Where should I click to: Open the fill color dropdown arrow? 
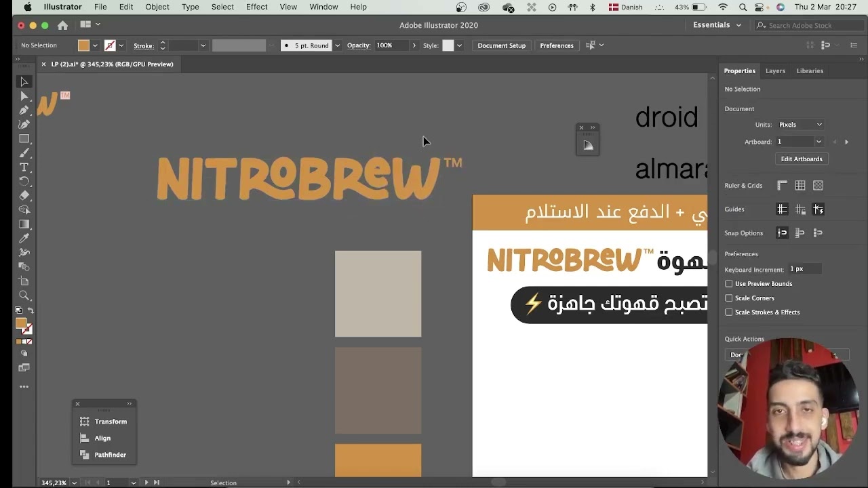(95, 45)
